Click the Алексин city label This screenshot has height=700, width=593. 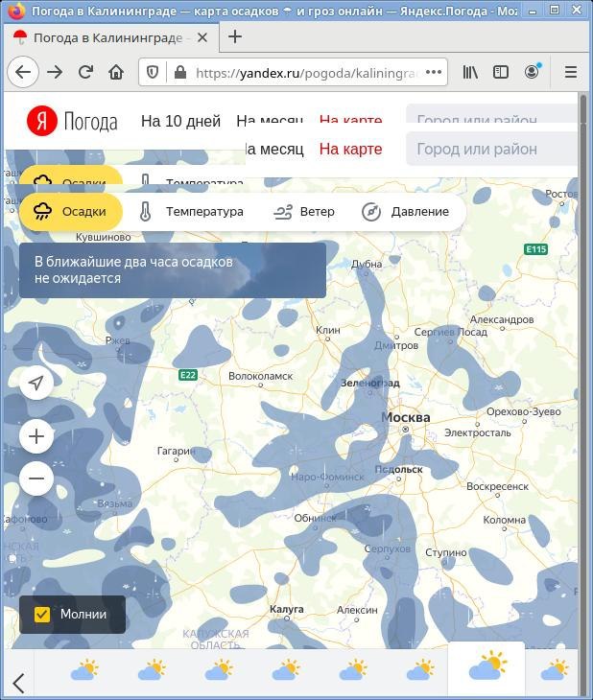(357, 609)
